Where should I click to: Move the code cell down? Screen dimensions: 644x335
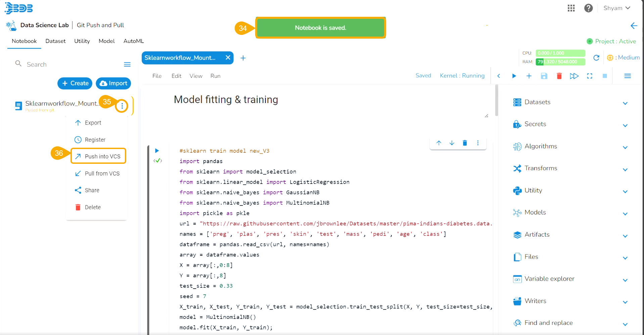(x=452, y=143)
